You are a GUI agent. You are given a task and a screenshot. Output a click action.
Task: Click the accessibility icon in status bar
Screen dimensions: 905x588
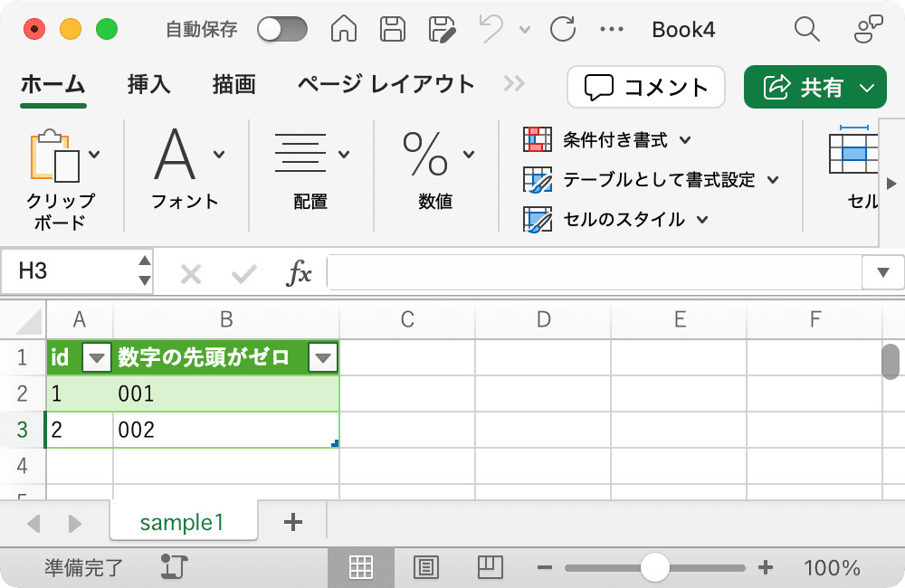point(175,567)
